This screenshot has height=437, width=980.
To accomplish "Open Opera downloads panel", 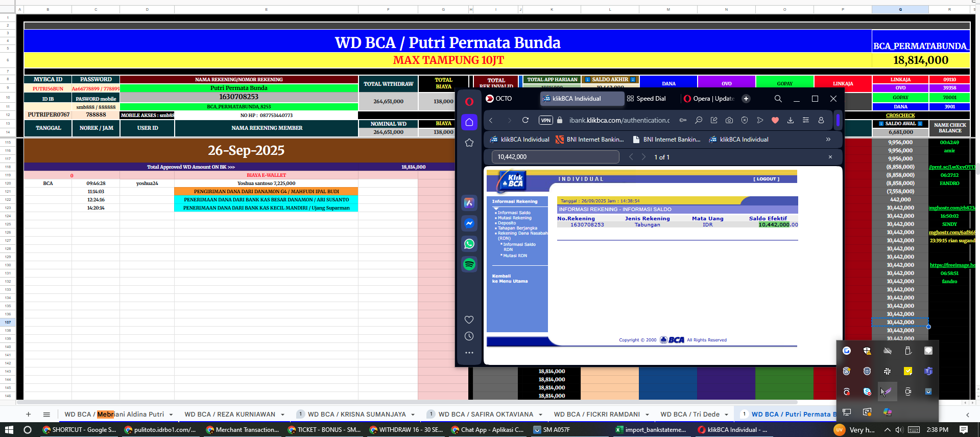I will pos(790,120).
